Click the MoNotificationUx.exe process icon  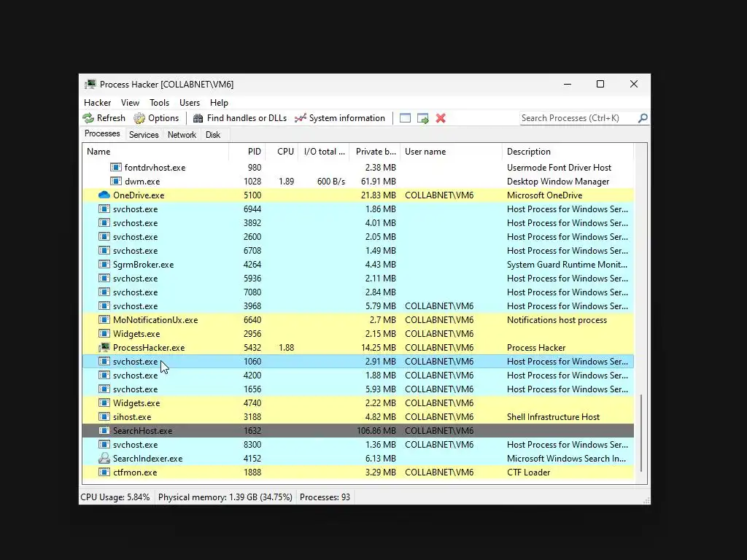[104, 320]
